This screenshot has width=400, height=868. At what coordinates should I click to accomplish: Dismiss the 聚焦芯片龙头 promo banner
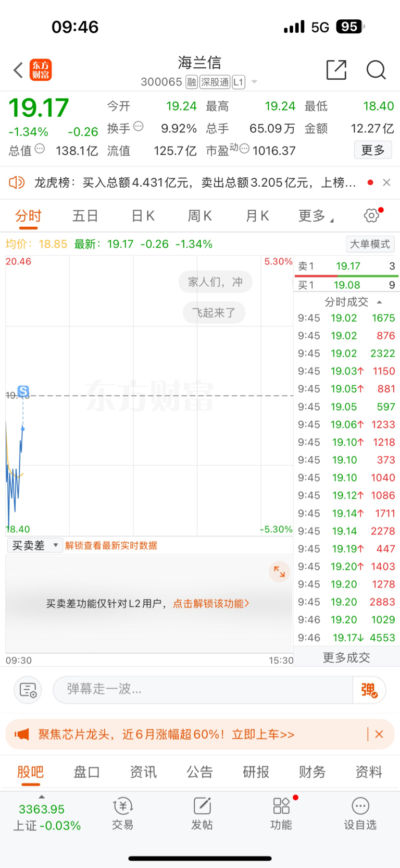pos(379,734)
